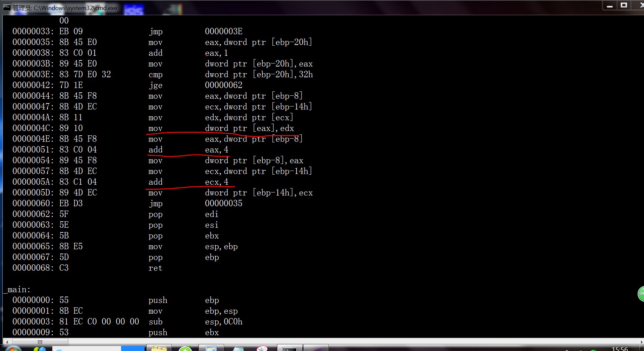Click the 'ret' mnemonic

pyautogui.click(x=156, y=268)
